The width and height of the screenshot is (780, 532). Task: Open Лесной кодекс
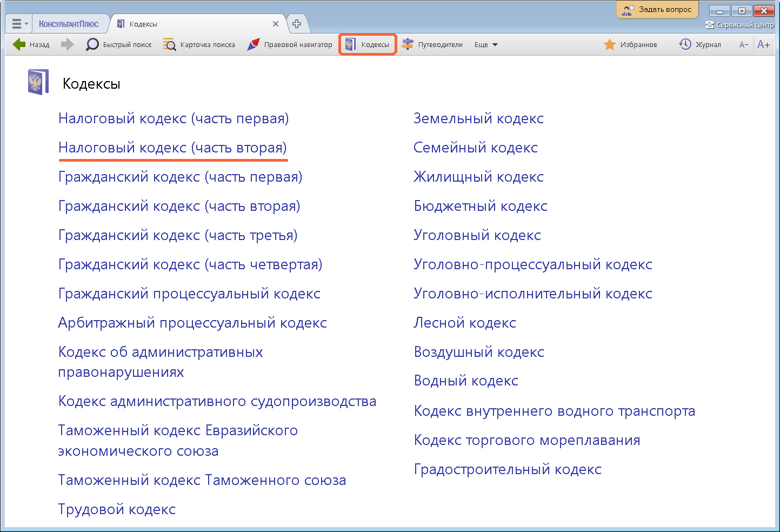(465, 323)
